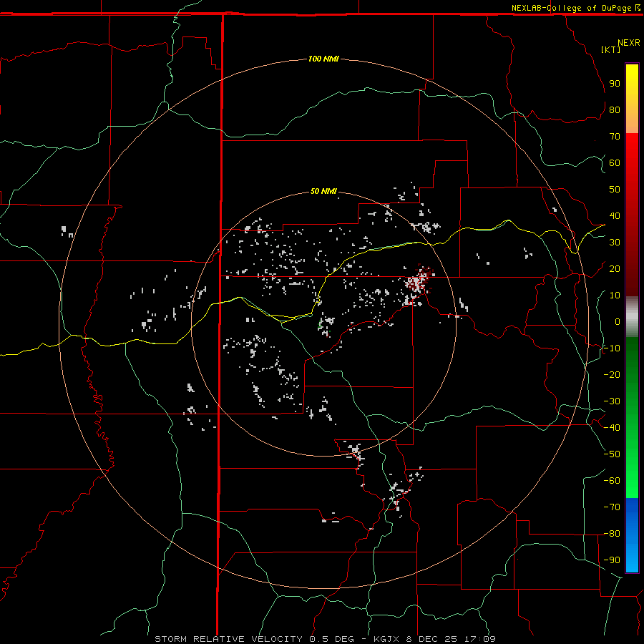This screenshot has height=644, width=644.
Task: Click the 40 value on the velocity scale
Action: [x=615, y=215]
